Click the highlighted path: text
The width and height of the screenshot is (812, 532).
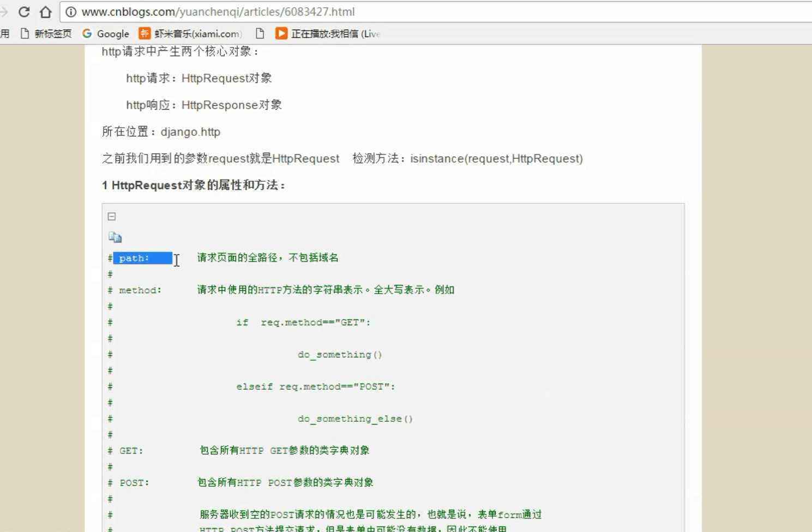134,258
